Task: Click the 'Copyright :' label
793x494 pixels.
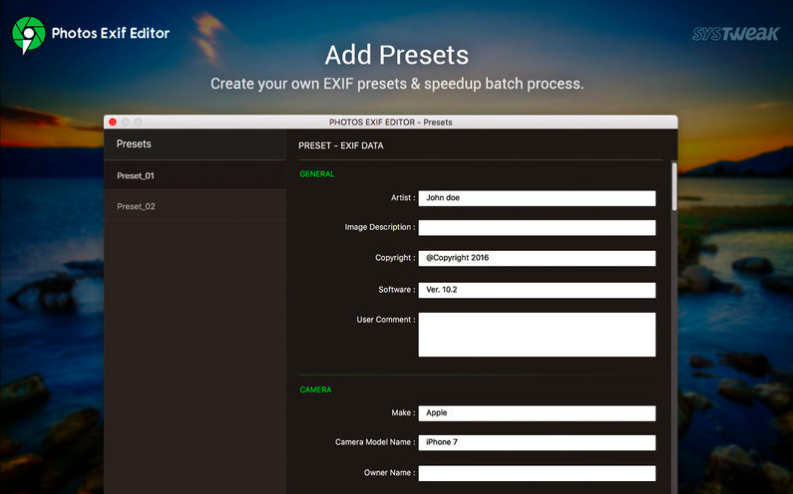Action: (x=395, y=258)
